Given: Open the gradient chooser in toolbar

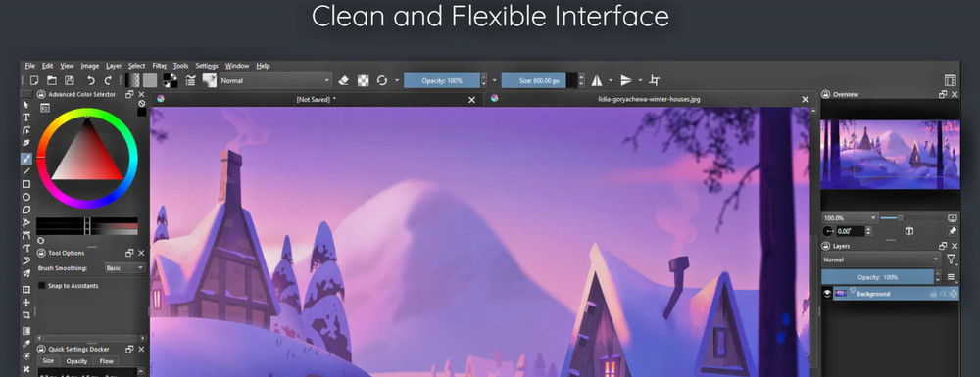Looking at the screenshot, I should [x=132, y=80].
